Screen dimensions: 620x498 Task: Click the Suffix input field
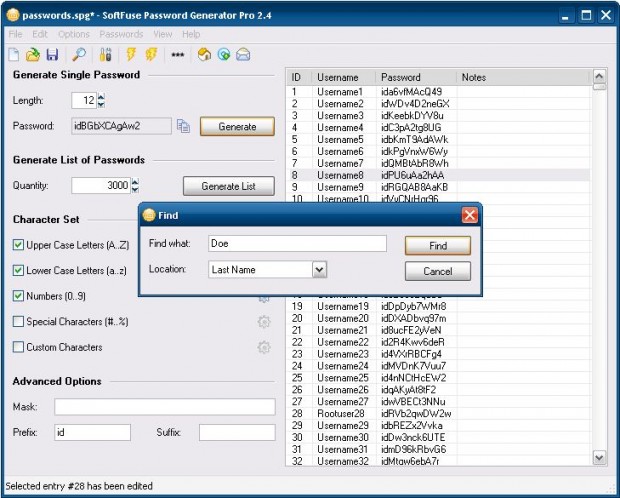(237, 432)
